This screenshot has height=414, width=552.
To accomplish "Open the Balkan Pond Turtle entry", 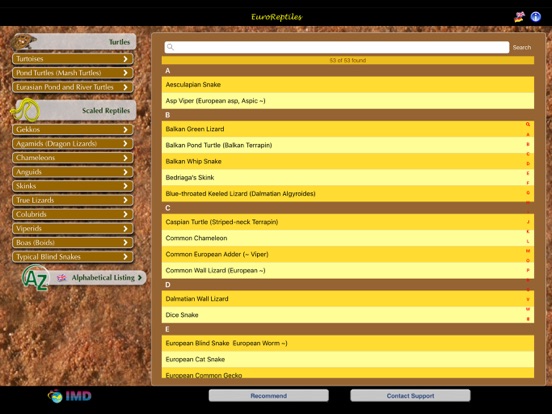I will click(x=348, y=145).
